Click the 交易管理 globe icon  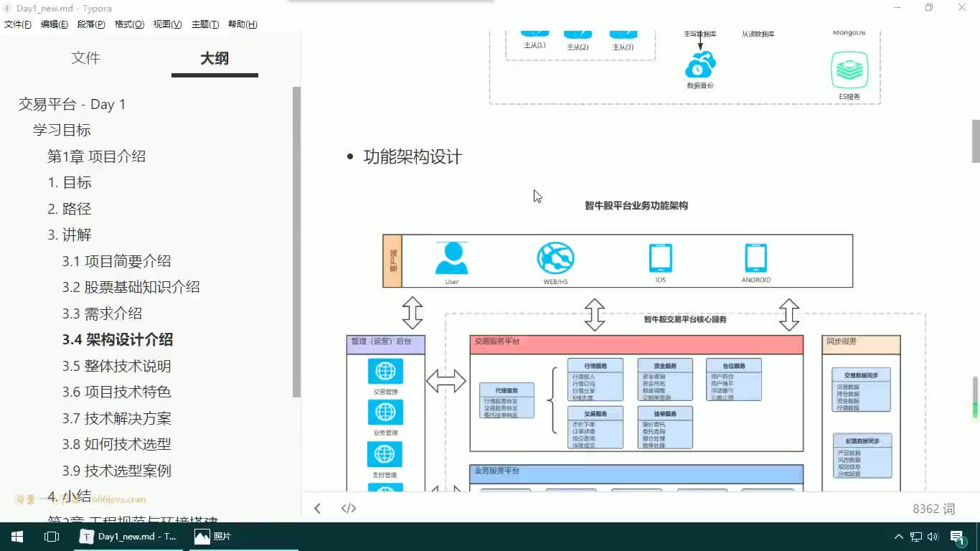(385, 372)
